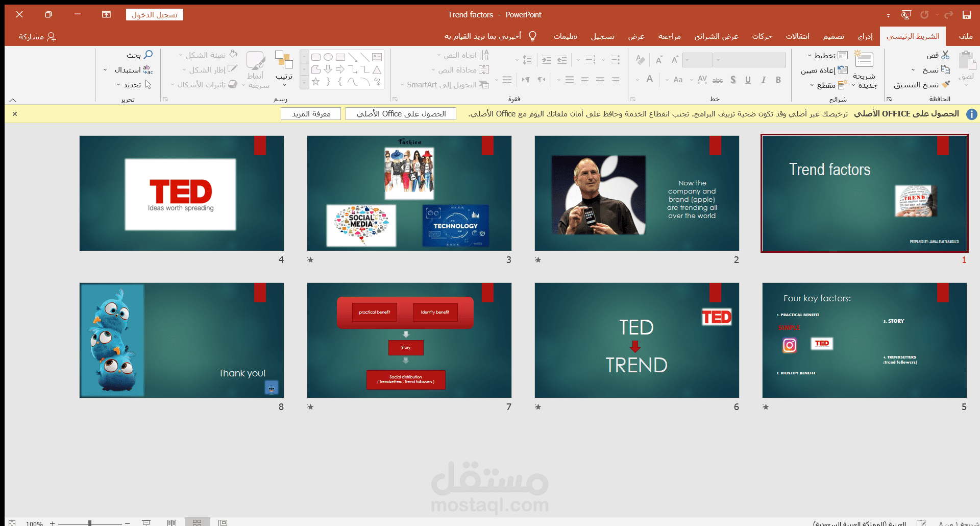Viewport: 980px width, 526px height.
Task: Click the Decrease Font Size icon
Action: 659,60
